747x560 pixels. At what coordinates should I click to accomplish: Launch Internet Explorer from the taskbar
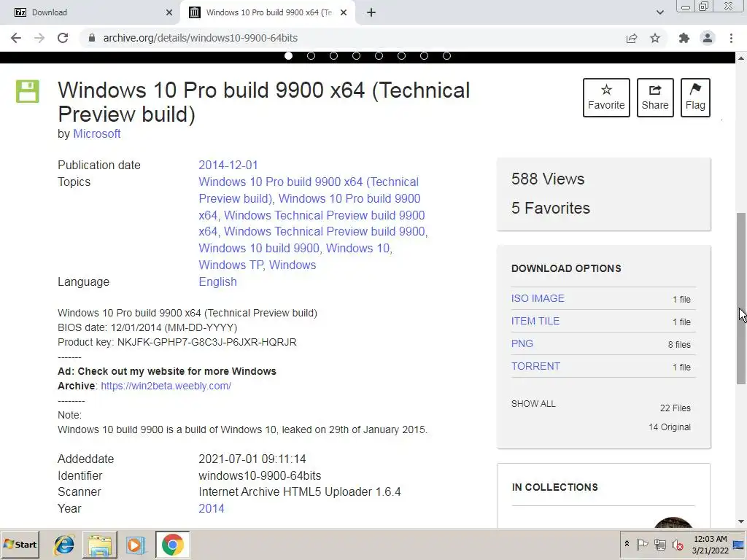tap(64, 544)
